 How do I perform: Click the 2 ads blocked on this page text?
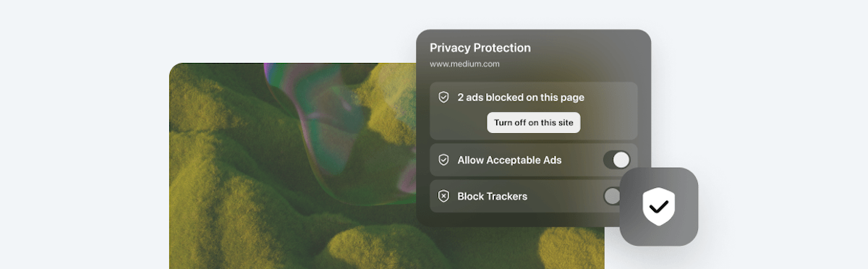coord(521,97)
